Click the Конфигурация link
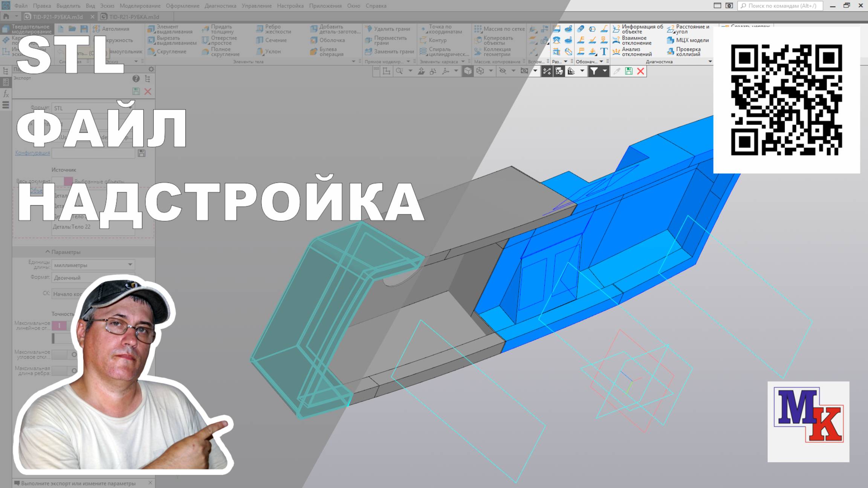This screenshot has height=488, width=868. click(x=32, y=153)
